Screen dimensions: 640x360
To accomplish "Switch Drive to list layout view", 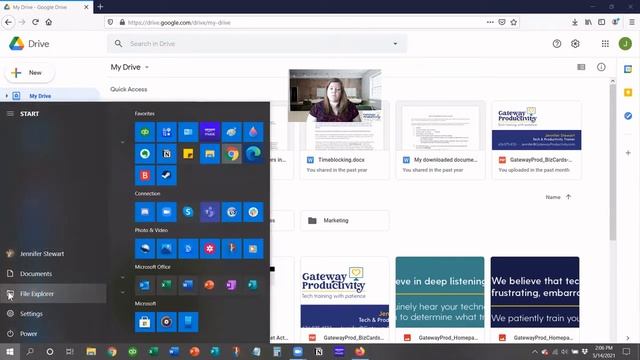I will coord(581,67).
